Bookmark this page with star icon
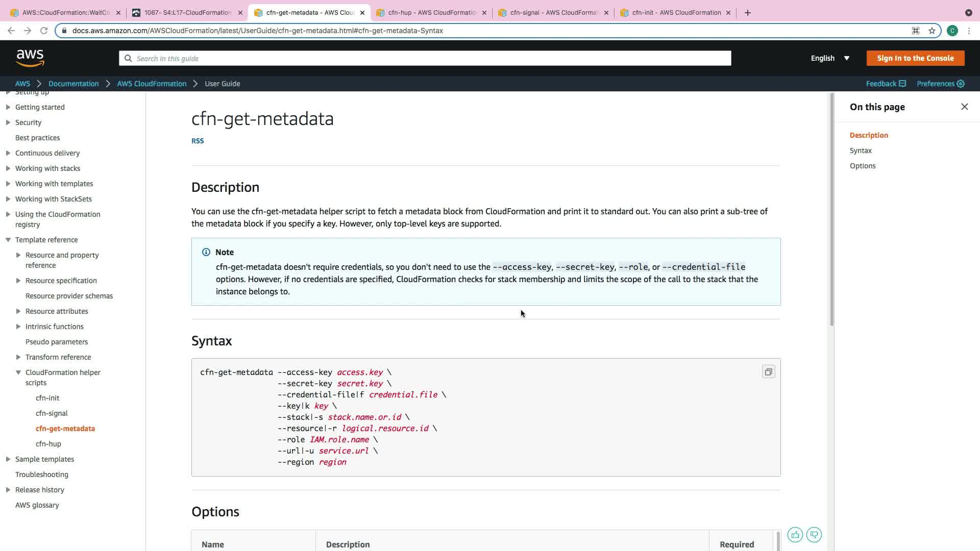 932,31
